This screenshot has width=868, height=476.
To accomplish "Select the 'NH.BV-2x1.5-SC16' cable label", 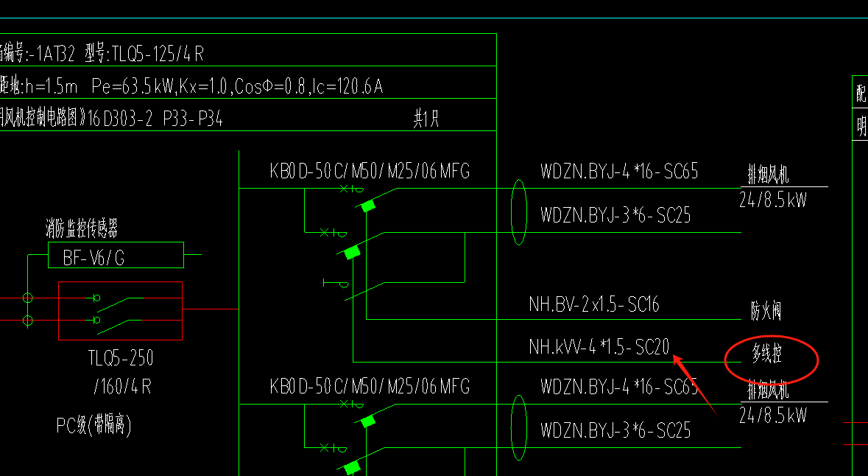I will (594, 304).
